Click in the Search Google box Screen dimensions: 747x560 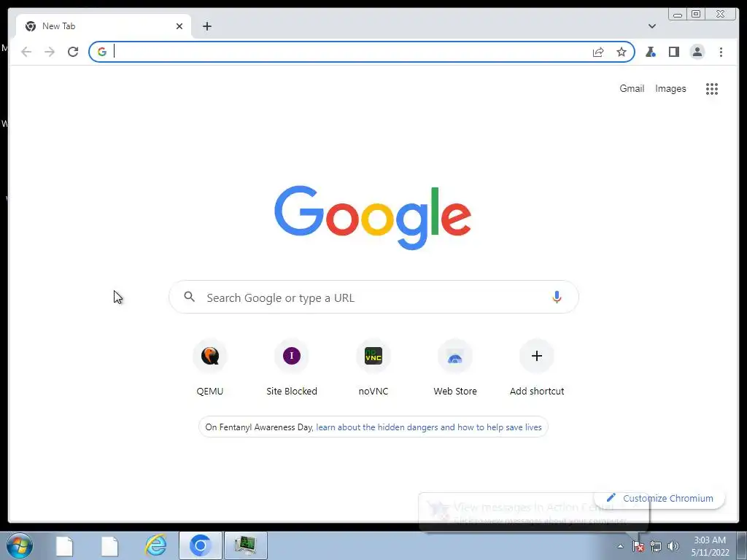(373, 297)
